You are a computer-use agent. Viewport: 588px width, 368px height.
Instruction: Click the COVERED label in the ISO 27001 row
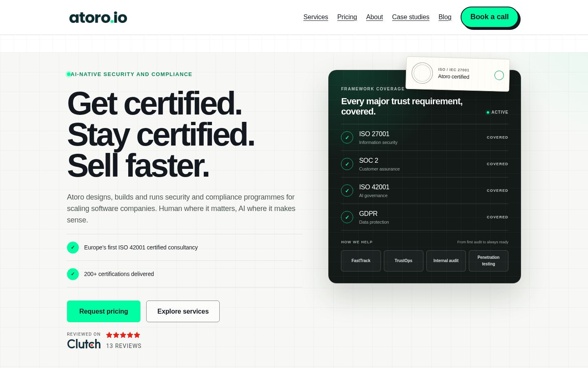pyautogui.click(x=497, y=137)
